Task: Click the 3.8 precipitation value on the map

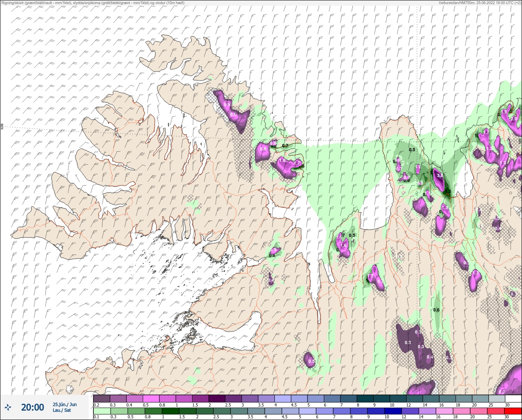Action: pyautogui.click(x=440, y=175)
